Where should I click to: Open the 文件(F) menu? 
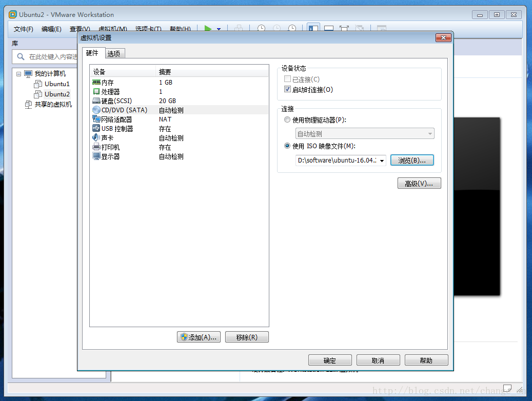click(24, 29)
